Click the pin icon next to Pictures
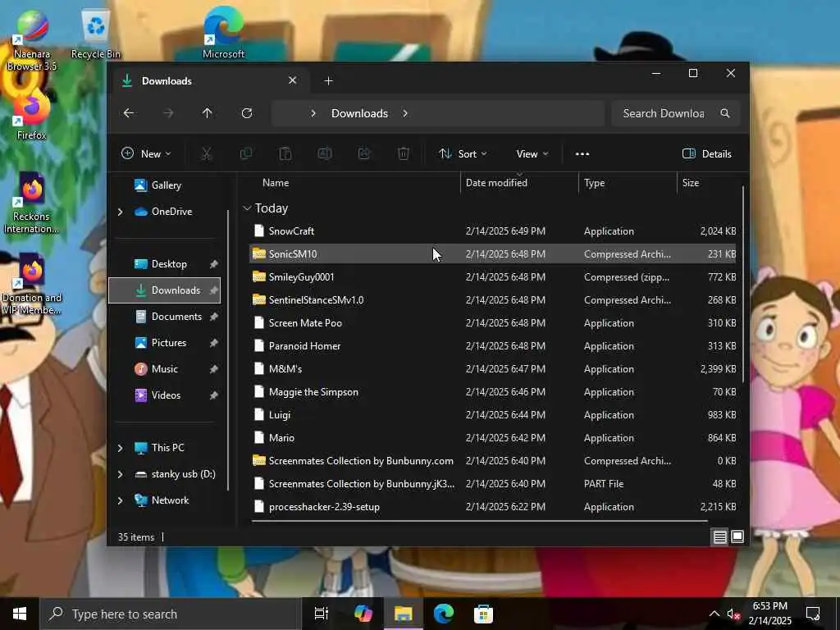Image resolution: width=840 pixels, height=630 pixels. 214,343
